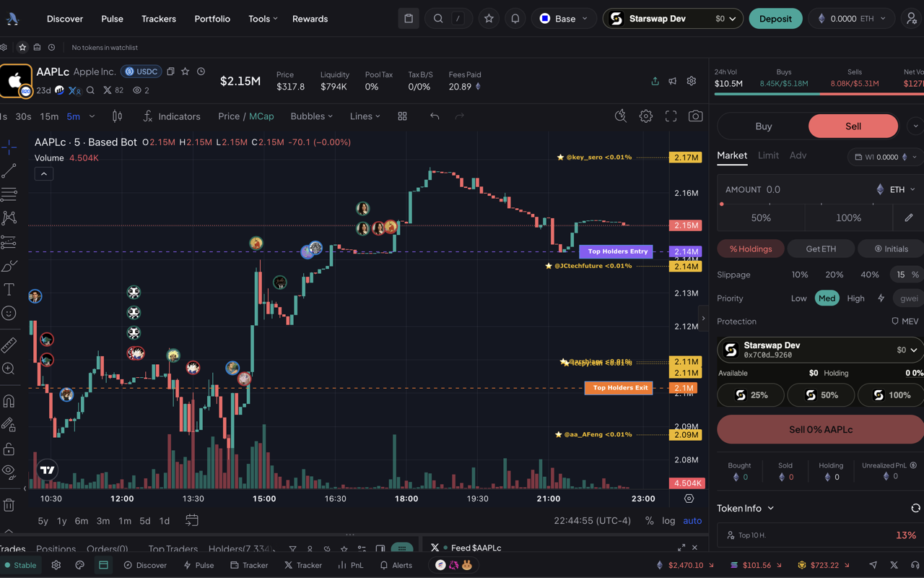The image size is (924, 578).
Task: Select the pattern drawing tool
Action: click(9, 217)
